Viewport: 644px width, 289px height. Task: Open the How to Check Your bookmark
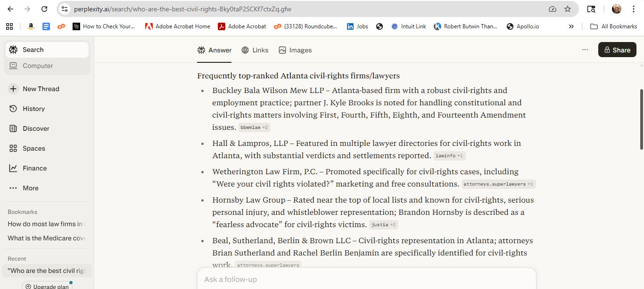(104, 26)
